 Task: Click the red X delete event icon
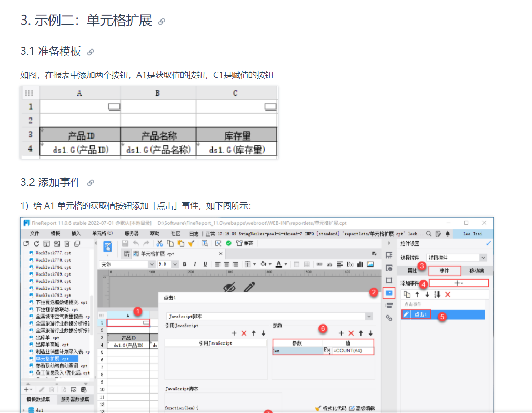(x=448, y=294)
